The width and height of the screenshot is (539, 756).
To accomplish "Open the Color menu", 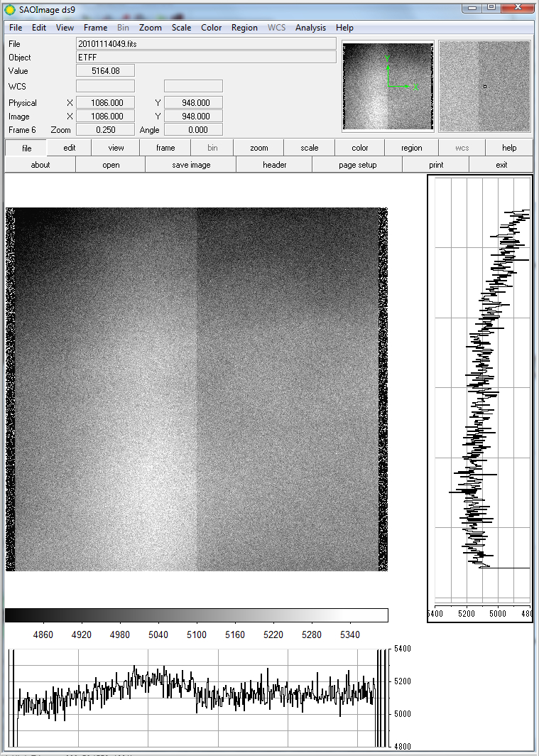I will pos(212,28).
